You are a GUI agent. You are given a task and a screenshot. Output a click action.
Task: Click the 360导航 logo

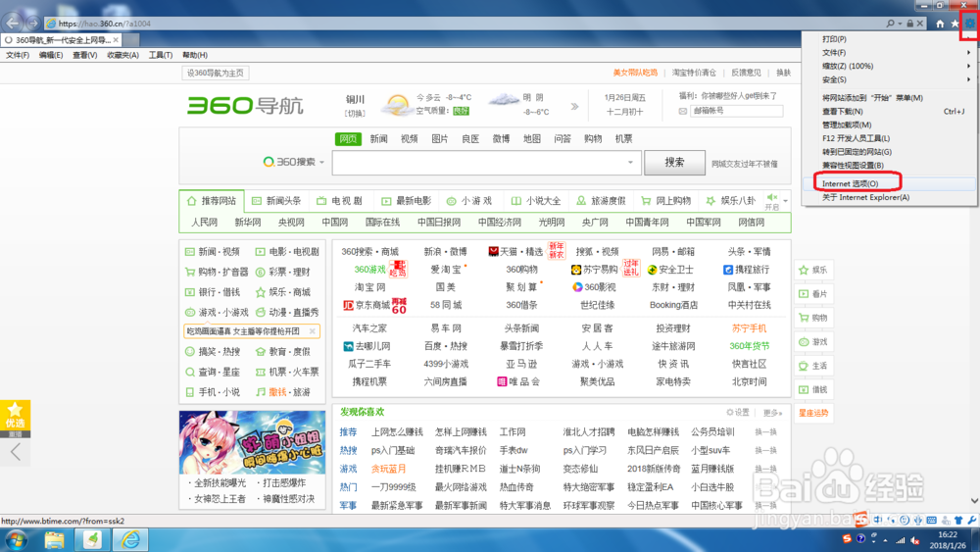coord(245,105)
